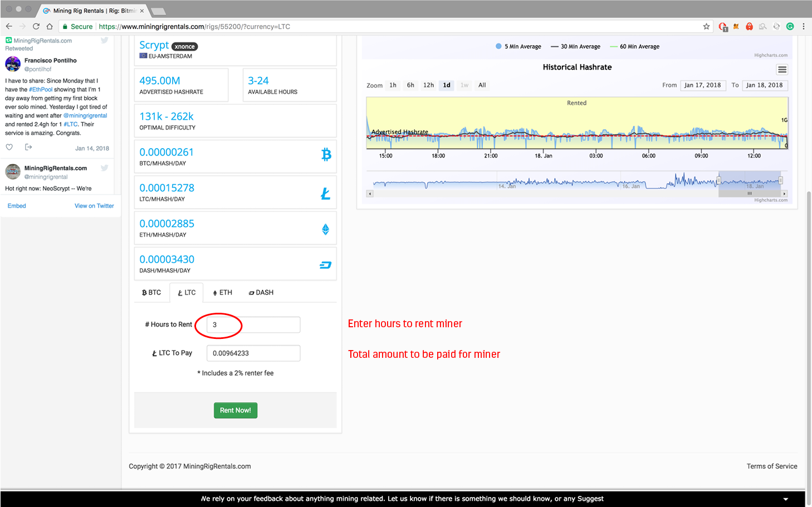Set chart zoom to 1h
Screen dimensions: 812x507
click(393, 85)
